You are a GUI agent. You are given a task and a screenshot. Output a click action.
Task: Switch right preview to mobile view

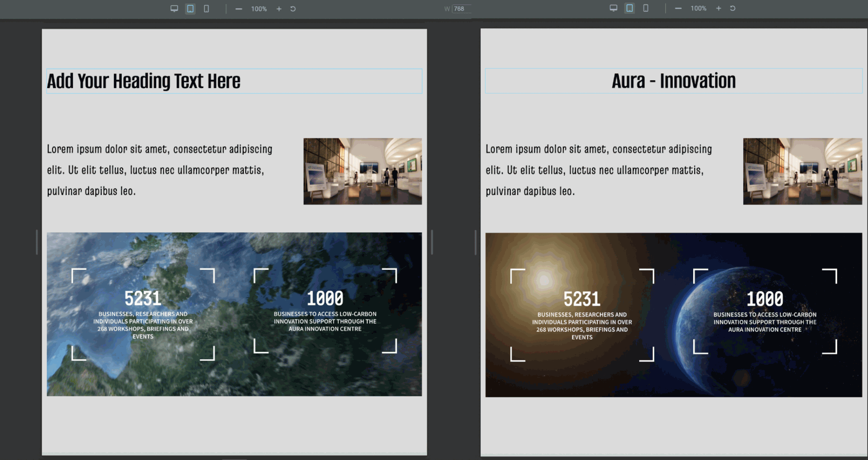click(646, 8)
